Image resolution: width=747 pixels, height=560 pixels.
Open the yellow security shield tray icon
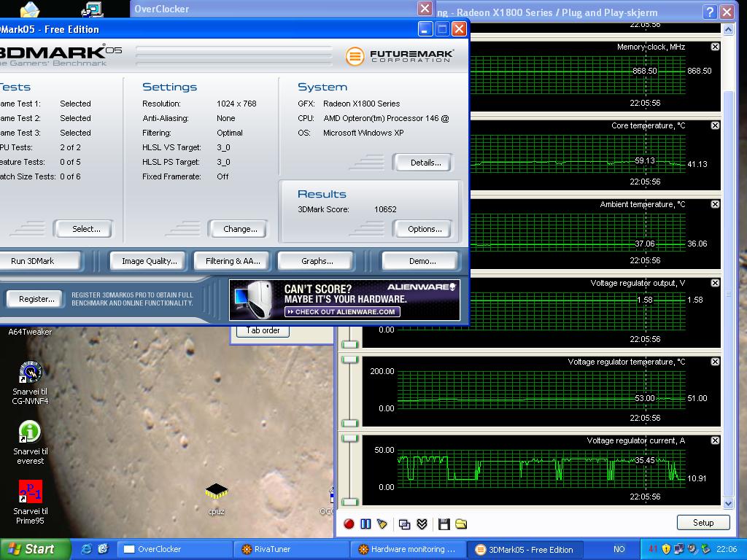pos(666,549)
